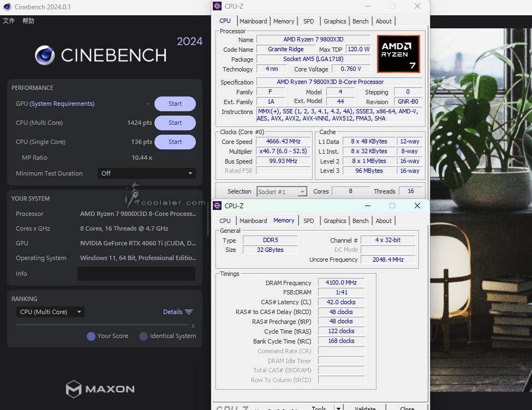Click the Your Score legend dot
This screenshot has height=410, width=532.
91,336
